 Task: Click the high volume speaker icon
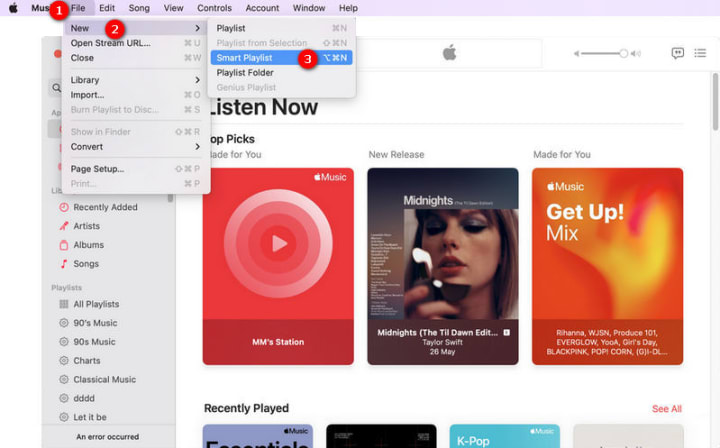[636, 54]
